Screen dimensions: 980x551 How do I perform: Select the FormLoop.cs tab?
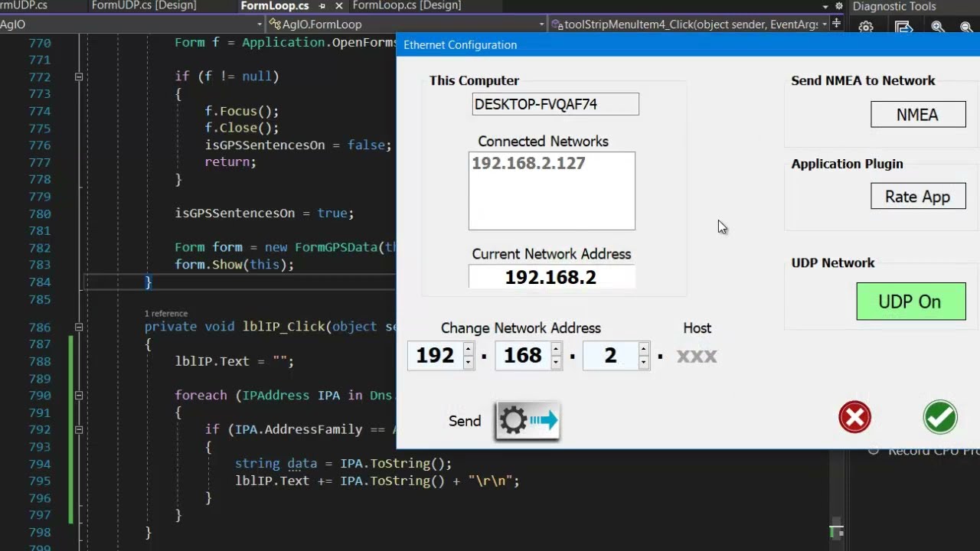click(x=274, y=6)
